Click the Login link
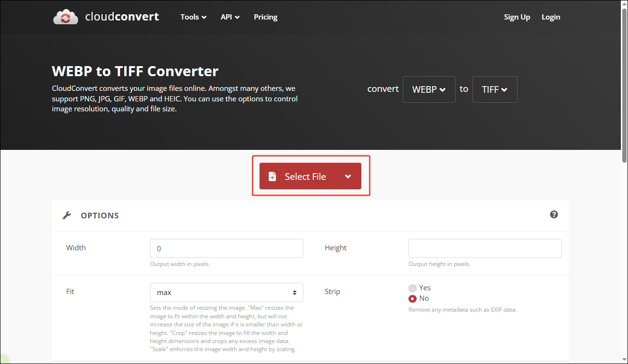The image size is (628, 364). (x=550, y=17)
